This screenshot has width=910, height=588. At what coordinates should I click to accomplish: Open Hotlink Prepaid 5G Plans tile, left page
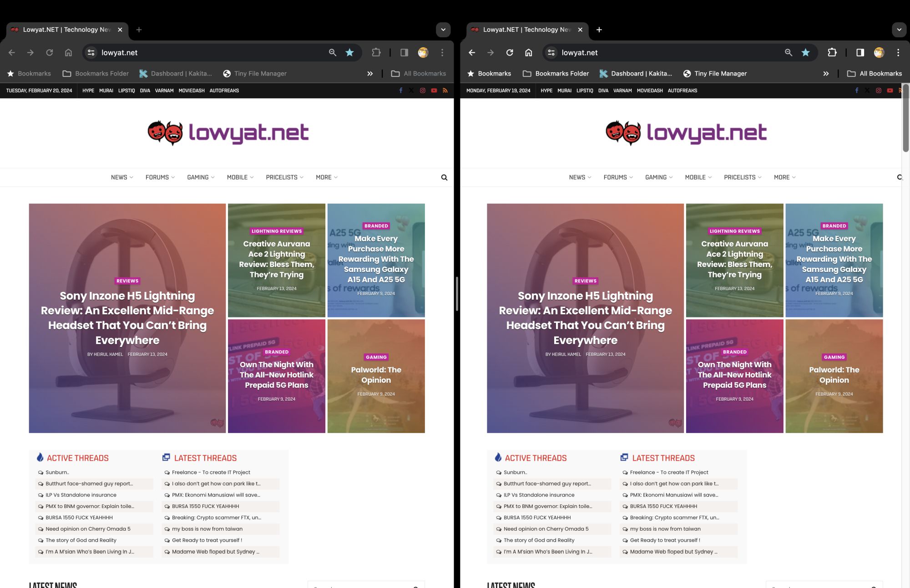[277, 376]
